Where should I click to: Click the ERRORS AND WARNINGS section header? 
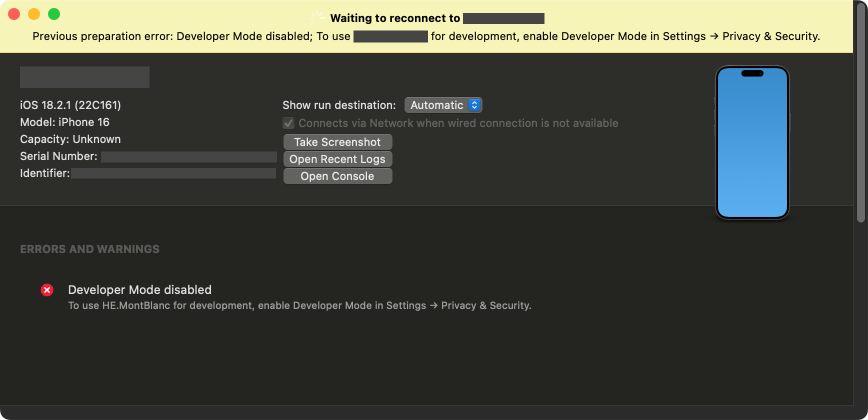[89, 249]
